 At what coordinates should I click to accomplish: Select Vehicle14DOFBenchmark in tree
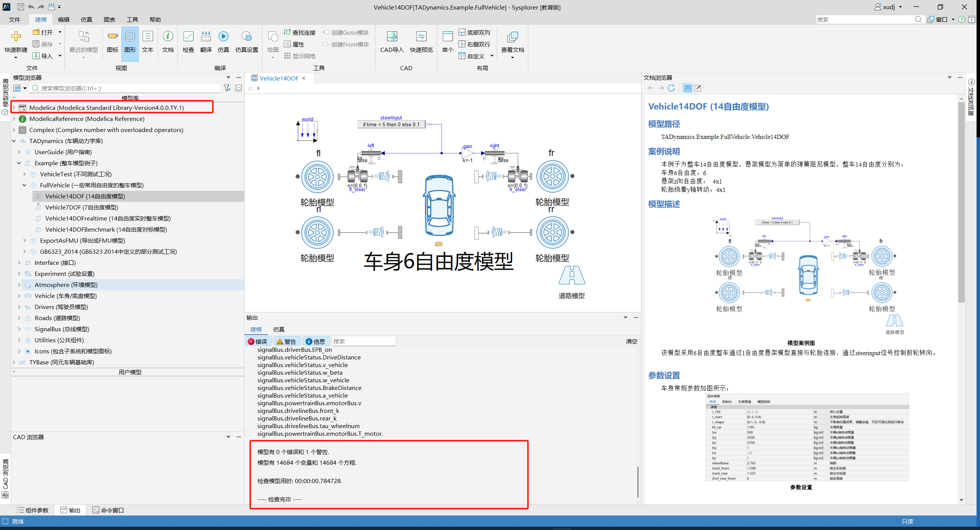pyautogui.click(x=106, y=229)
